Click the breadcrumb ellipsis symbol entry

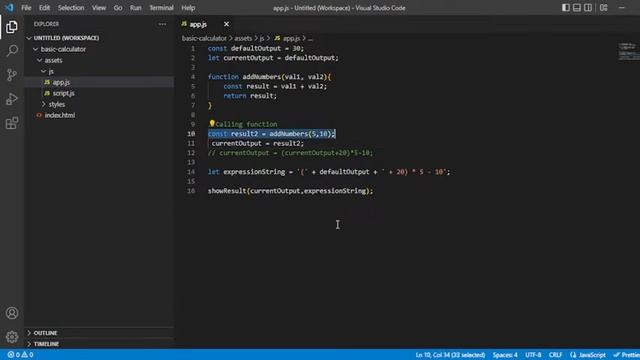pos(310,38)
